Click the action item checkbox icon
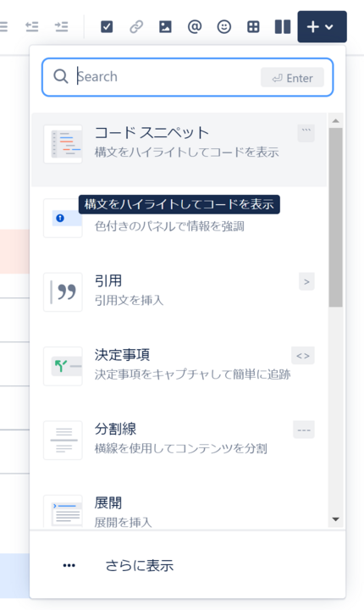Viewport: 364px width, 610px height. tap(107, 26)
